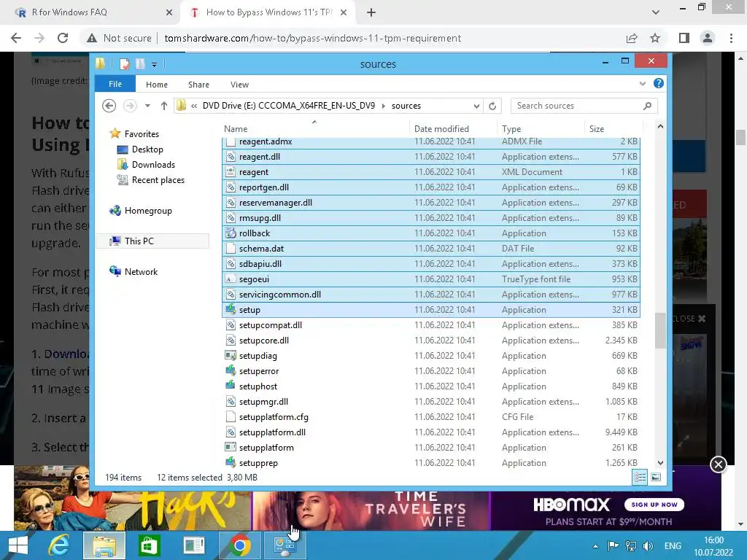Open Chrome three-dot menu
Screen dimensions: 747x560
coord(731,38)
